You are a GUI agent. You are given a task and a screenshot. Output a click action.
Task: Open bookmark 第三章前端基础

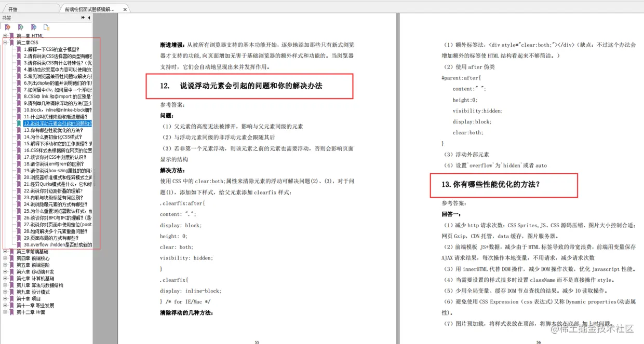pyautogui.click(x=32, y=251)
